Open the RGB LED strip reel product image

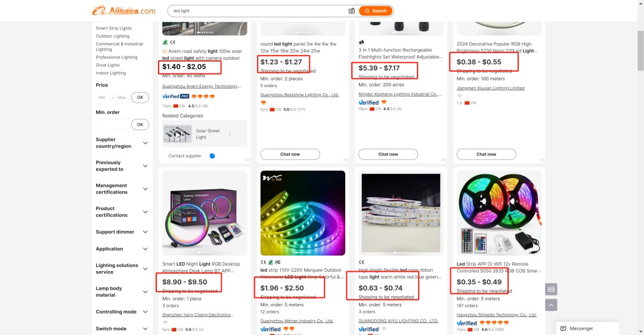[498, 213]
